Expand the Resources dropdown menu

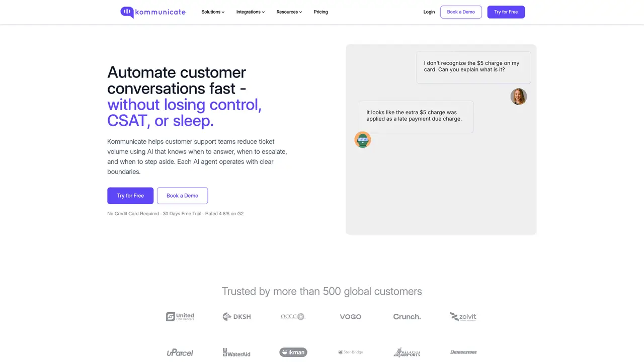click(289, 12)
